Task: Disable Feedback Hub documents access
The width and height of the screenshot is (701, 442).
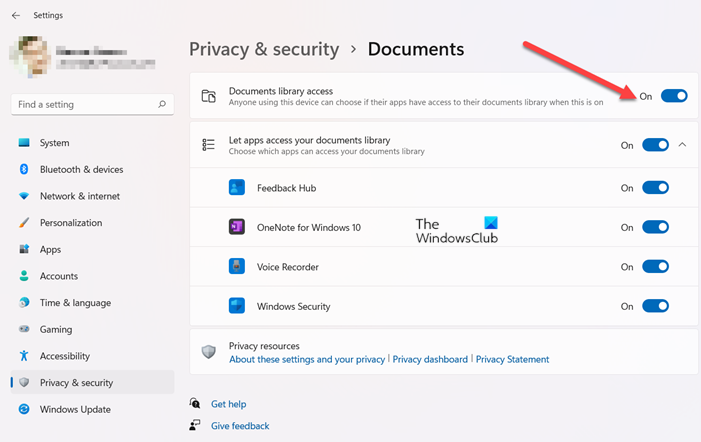Action: 655,188
